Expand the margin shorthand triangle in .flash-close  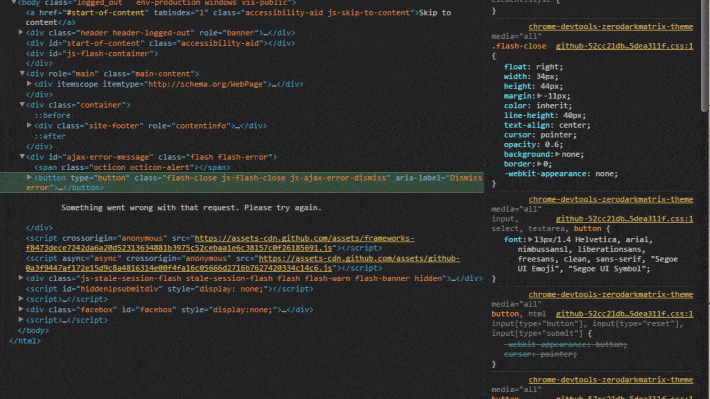(539, 96)
